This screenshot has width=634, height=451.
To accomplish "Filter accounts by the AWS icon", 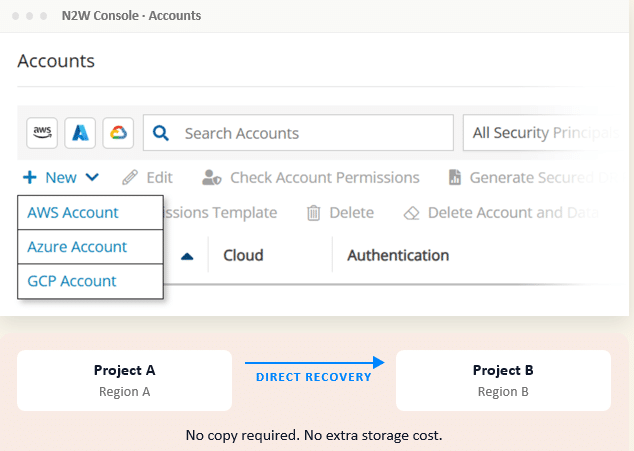I will point(42,133).
